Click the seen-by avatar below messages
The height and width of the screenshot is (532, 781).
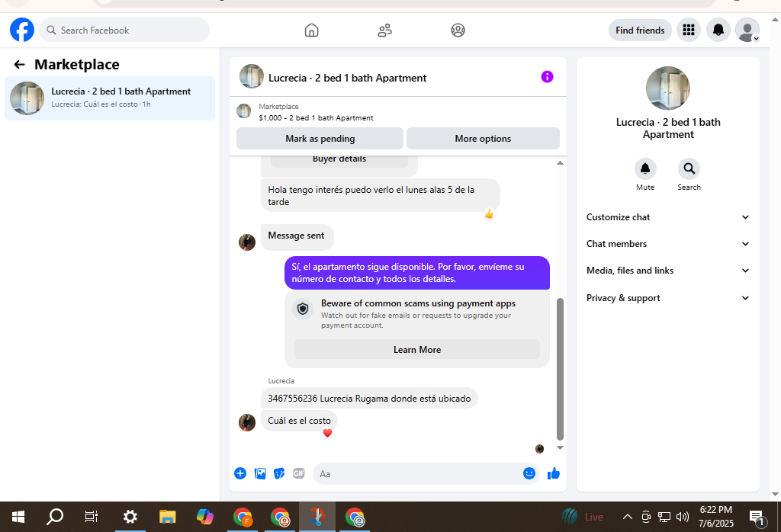[539, 449]
